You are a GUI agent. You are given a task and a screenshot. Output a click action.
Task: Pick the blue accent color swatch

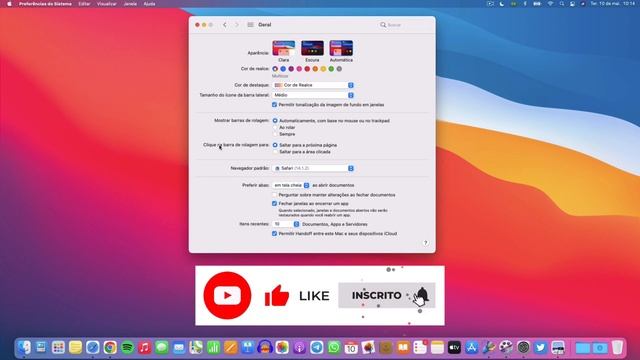point(283,69)
